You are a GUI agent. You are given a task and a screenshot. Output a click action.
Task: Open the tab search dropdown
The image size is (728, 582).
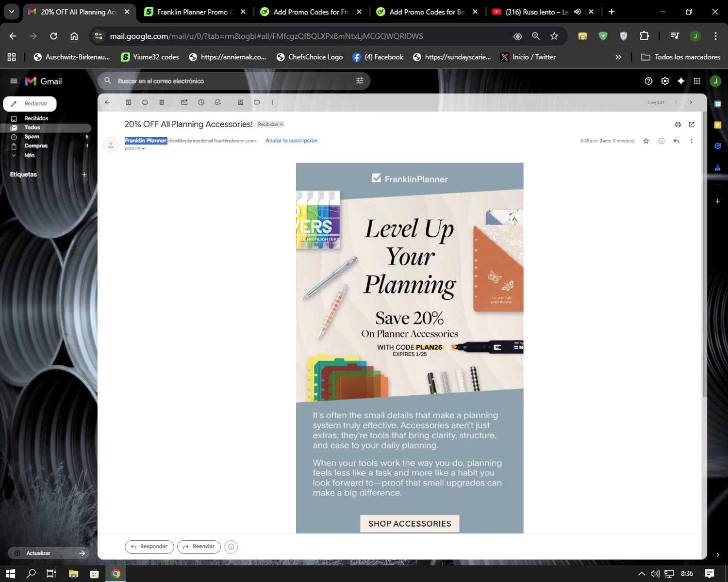[11, 12]
